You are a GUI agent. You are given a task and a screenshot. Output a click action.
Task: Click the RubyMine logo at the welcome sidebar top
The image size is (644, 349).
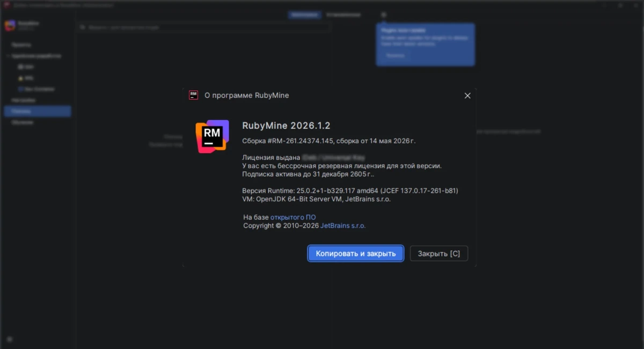point(10,26)
